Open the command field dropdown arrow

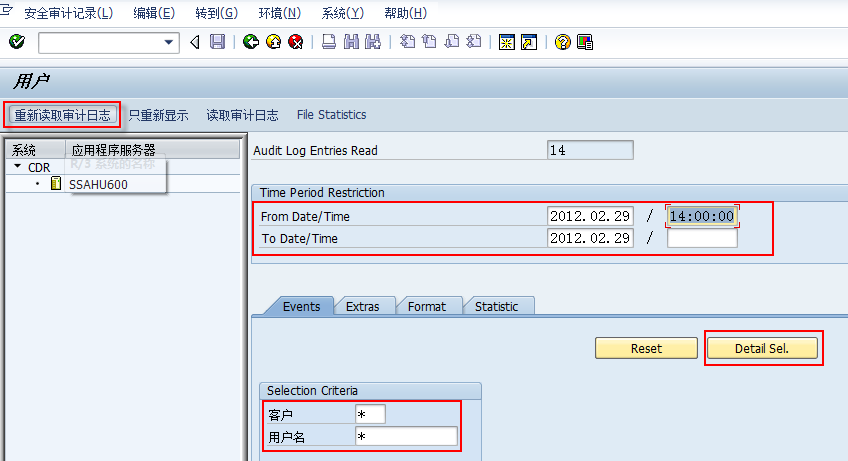coord(169,42)
